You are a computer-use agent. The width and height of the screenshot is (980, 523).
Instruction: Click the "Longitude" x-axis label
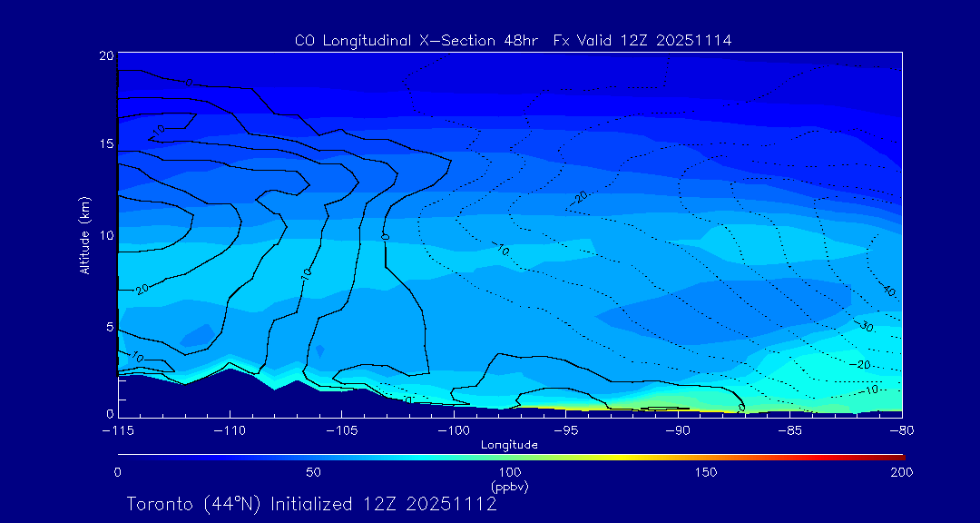(x=509, y=445)
